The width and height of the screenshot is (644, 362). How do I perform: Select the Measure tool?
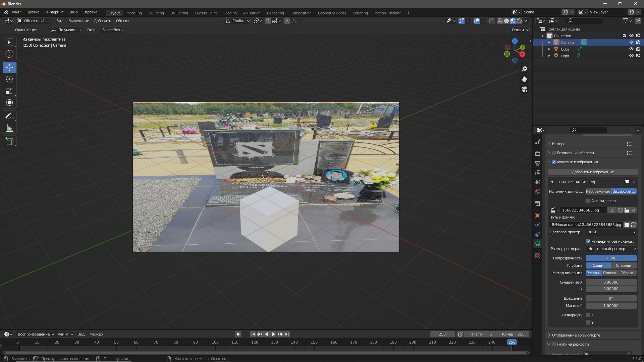(9, 128)
